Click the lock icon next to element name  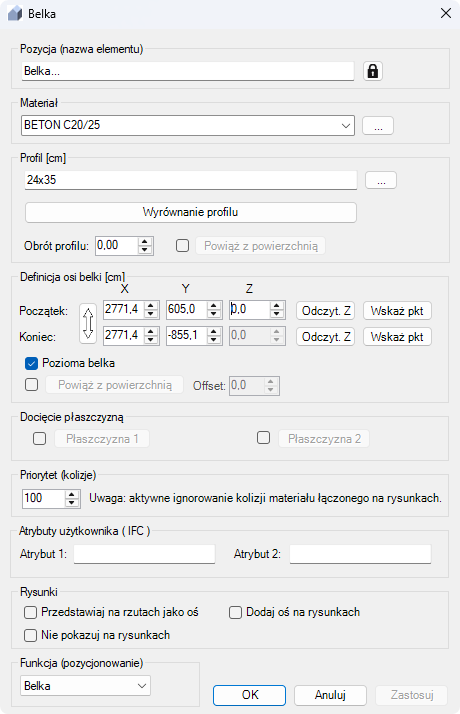coord(373,71)
